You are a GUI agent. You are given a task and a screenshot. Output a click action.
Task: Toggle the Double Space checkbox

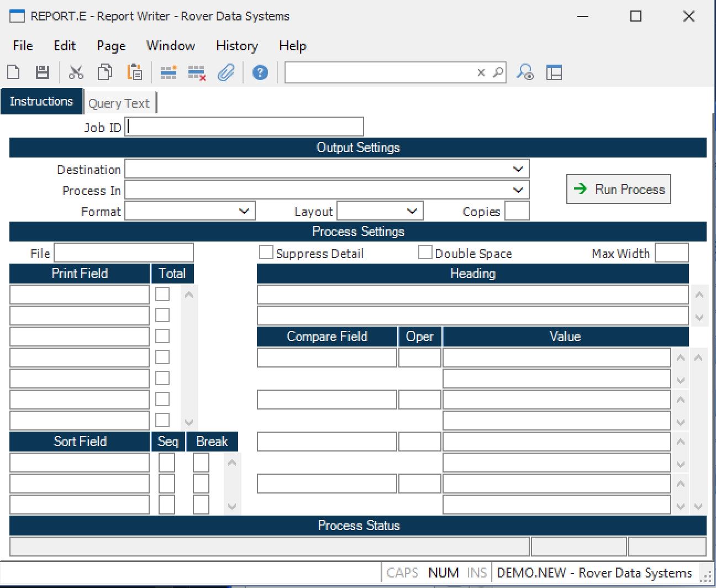(x=425, y=253)
